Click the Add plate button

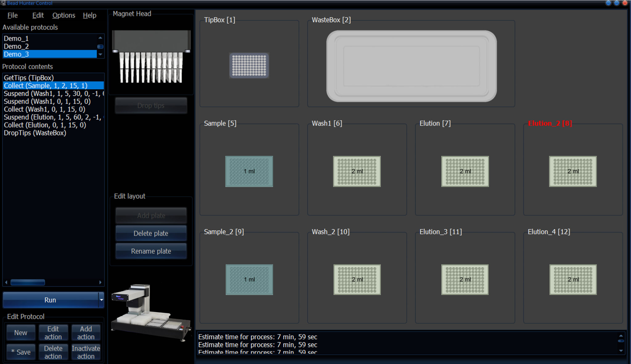pos(151,215)
